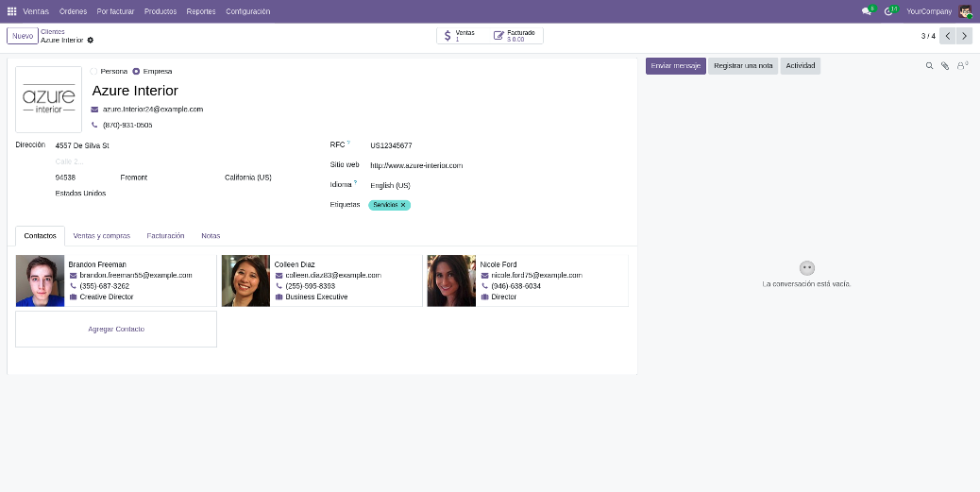
Task: Click the RFC help question mark
Action: pos(348,144)
